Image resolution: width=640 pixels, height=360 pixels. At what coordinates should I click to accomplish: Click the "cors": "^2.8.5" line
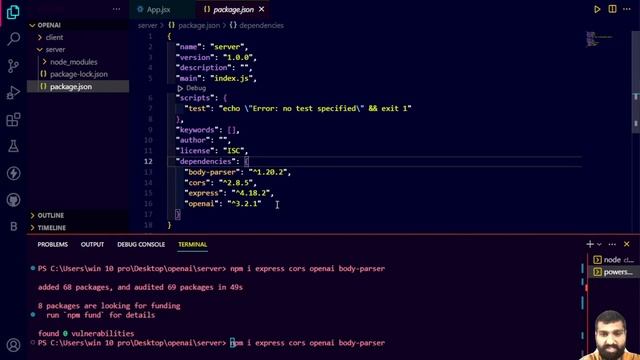tap(220, 182)
